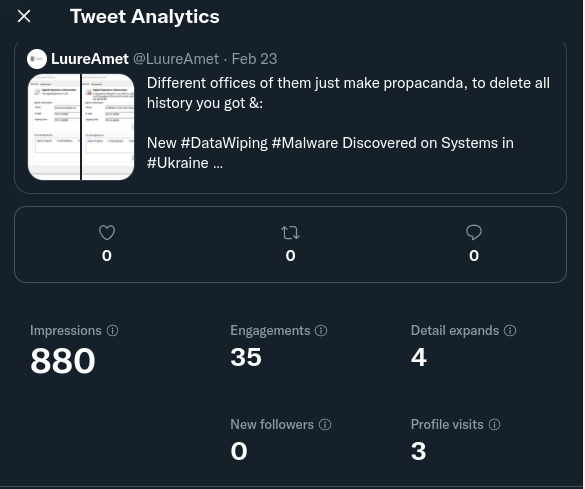
Task: Open the New followers info icon
Action: tap(325, 424)
